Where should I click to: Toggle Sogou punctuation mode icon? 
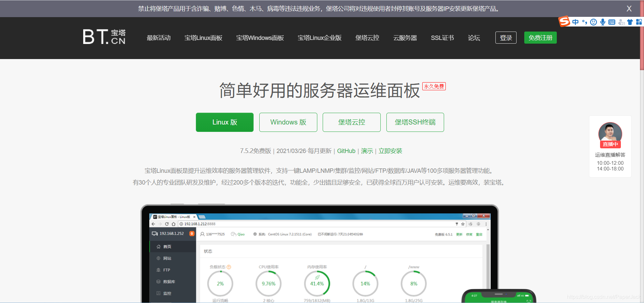coord(585,22)
